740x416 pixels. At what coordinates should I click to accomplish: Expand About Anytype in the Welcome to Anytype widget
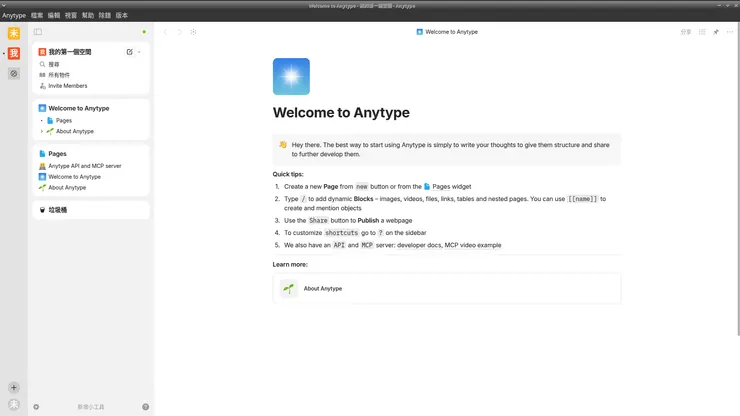click(x=42, y=131)
